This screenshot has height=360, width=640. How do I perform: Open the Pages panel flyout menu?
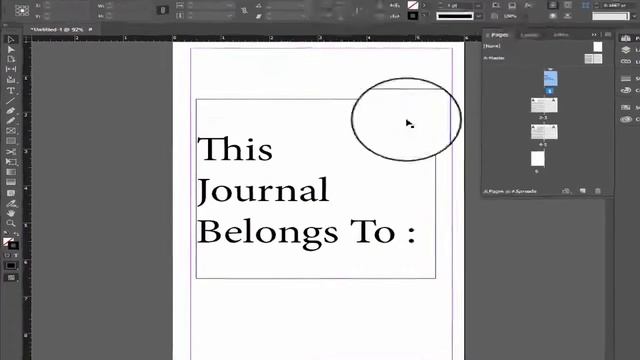(608, 35)
